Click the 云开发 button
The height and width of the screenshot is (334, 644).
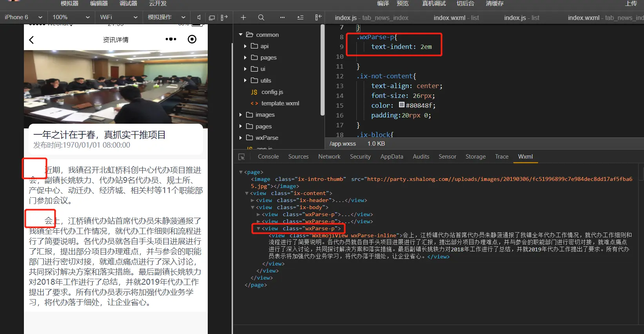(x=158, y=4)
